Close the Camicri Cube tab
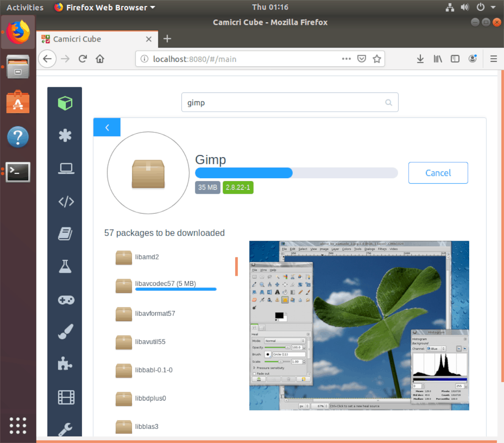This screenshot has height=443, width=504. click(x=149, y=39)
